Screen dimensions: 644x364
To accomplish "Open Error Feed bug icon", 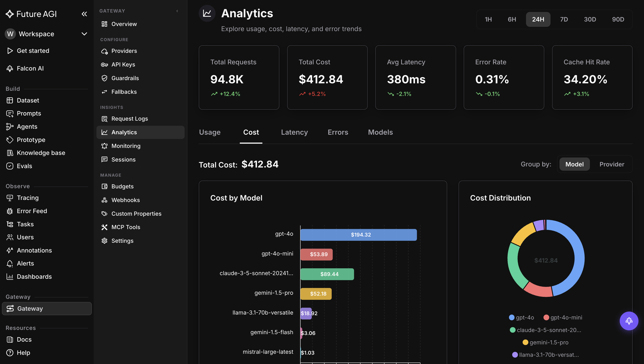I will tap(10, 211).
